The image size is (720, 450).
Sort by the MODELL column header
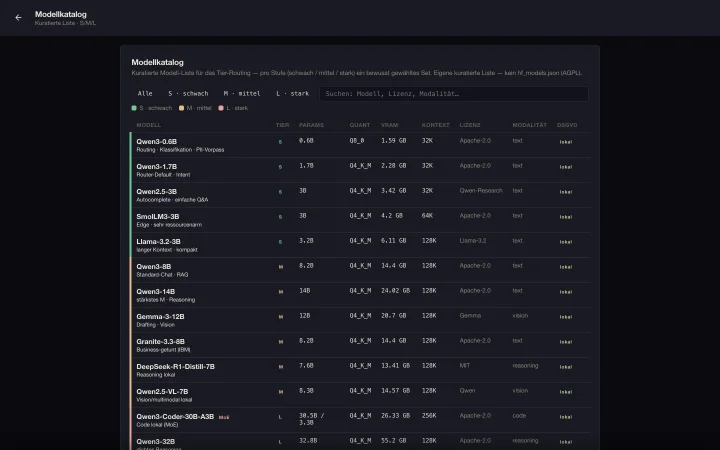(149, 125)
